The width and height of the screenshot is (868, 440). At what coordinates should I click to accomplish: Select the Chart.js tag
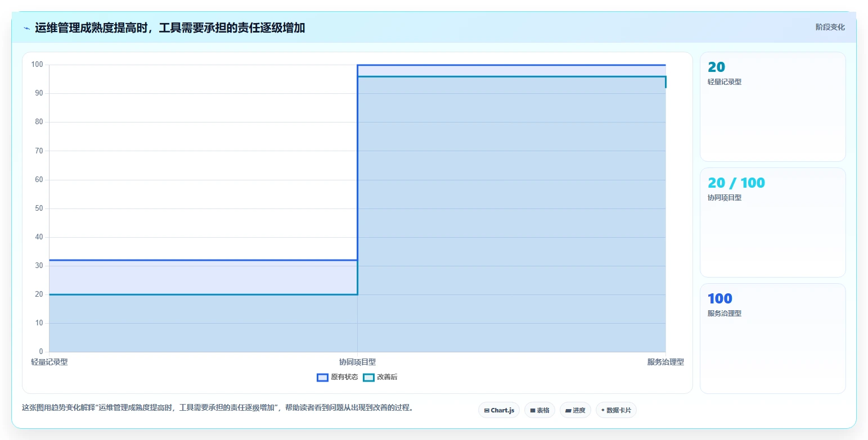499,410
